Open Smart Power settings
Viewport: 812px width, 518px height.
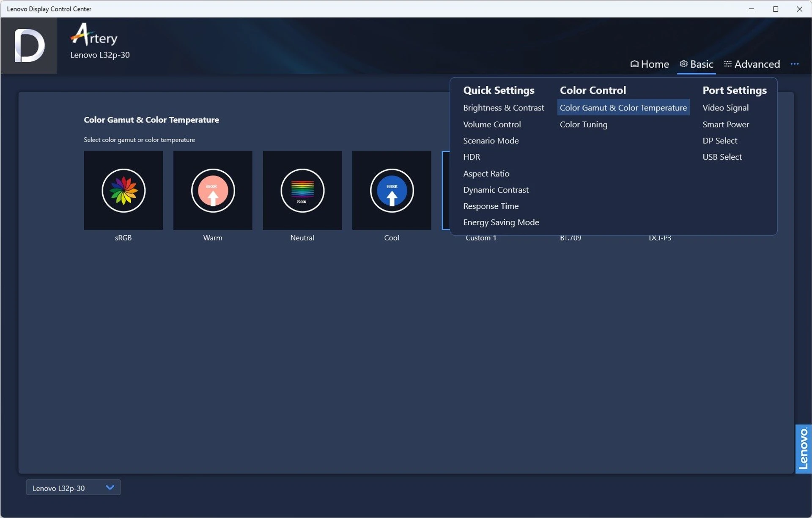[x=725, y=124]
